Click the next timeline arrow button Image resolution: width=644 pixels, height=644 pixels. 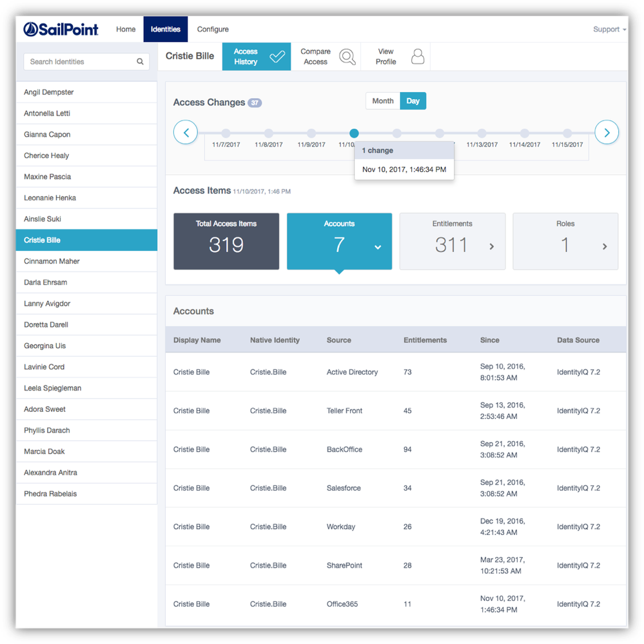(607, 133)
